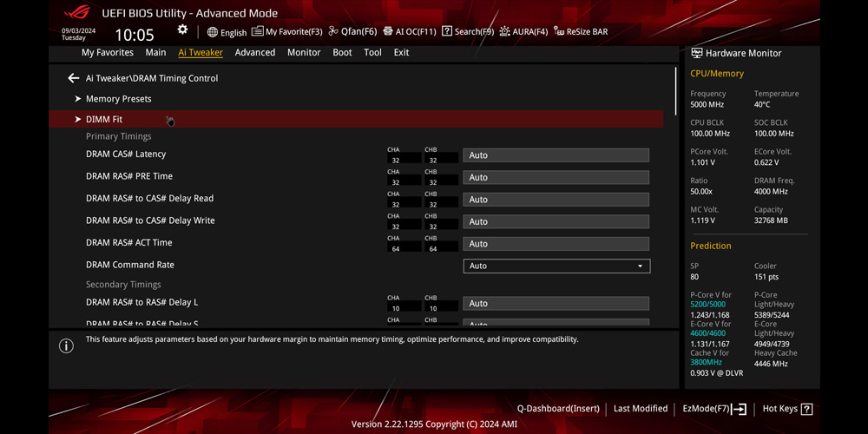
Task: Open DRAM Command Rate dropdown
Action: [556, 266]
